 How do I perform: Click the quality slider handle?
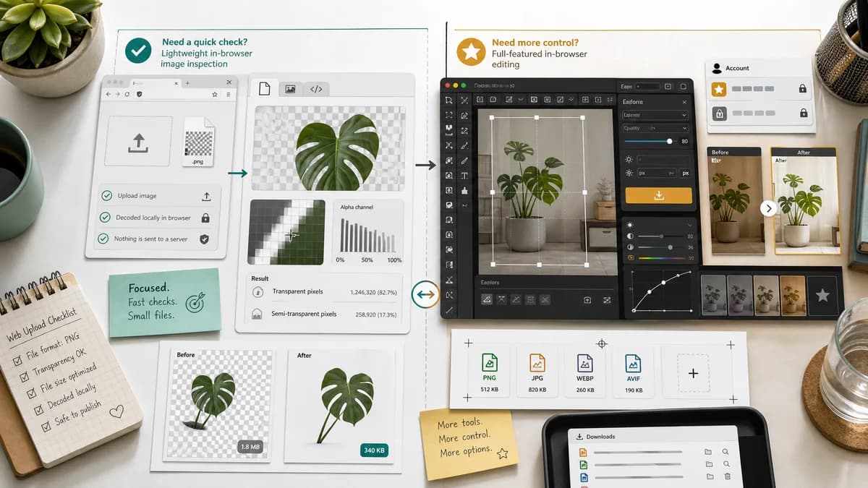tap(670, 142)
